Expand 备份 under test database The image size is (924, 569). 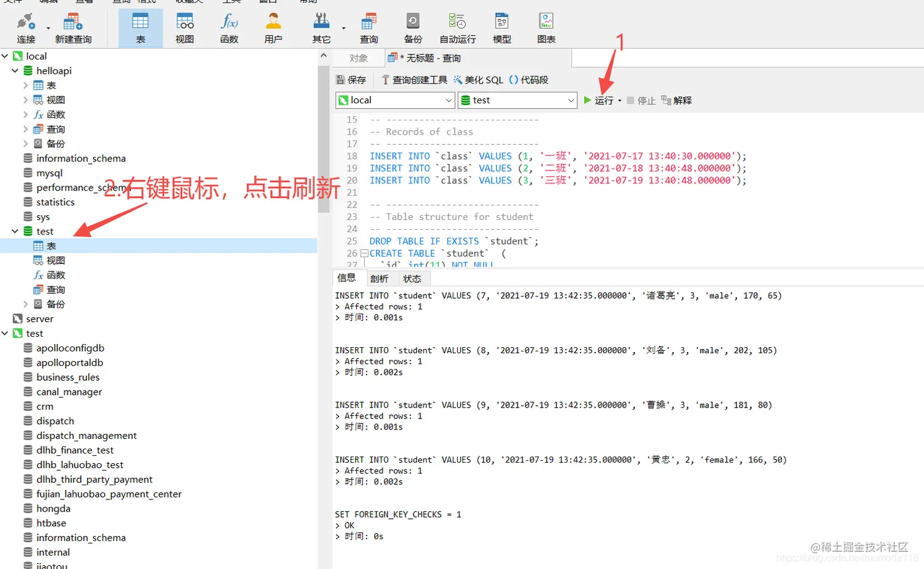[x=26, y=304]
